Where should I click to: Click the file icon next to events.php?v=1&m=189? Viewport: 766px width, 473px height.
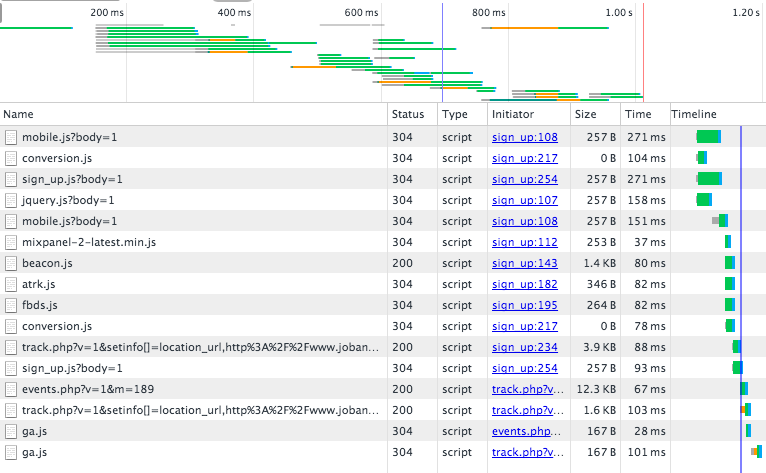coord(11,389)
